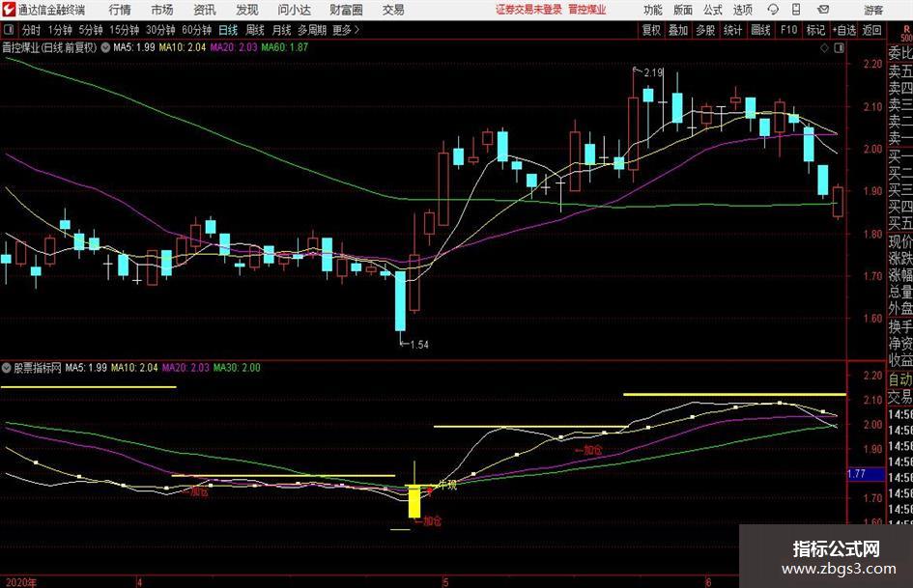
Task: Click month 6 marker on time axis
Action: pyautogui.click(x=708, y=582)
